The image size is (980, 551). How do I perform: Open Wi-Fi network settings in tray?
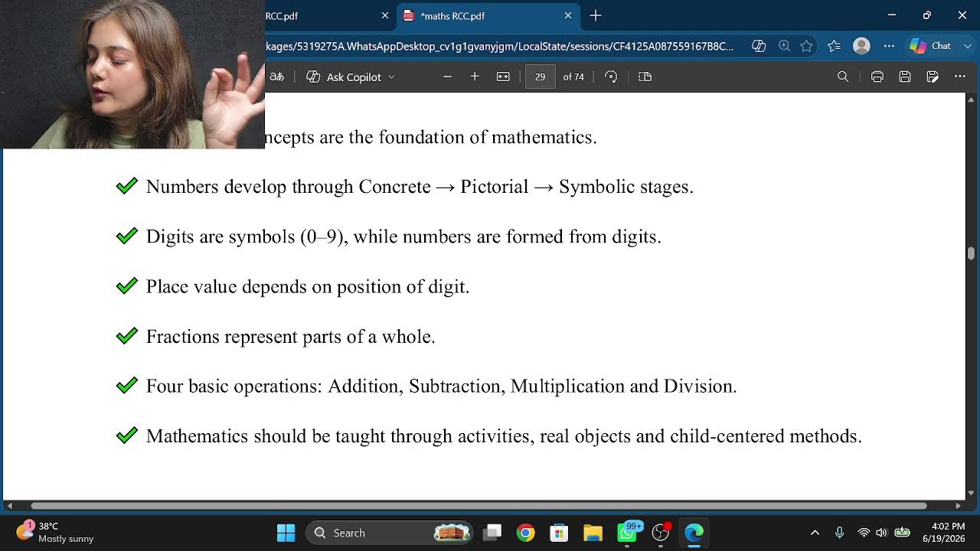pyautogui.click(x=864, y=533)
